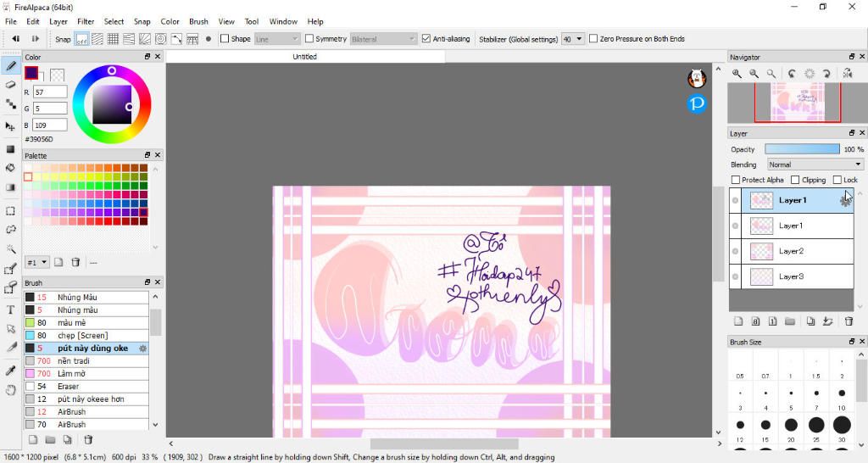Open the View menu
Image resolution: width=868 pixels, height=463 pixels.
(x=225, y=21)
